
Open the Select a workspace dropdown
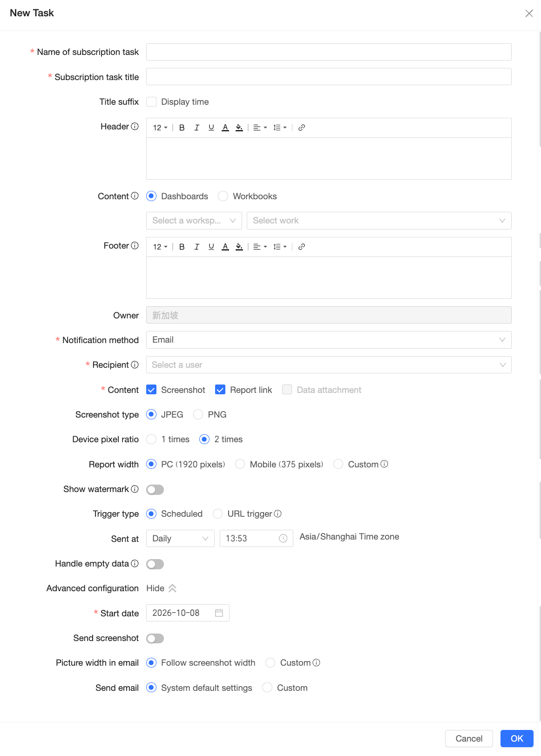pos(194,221)
